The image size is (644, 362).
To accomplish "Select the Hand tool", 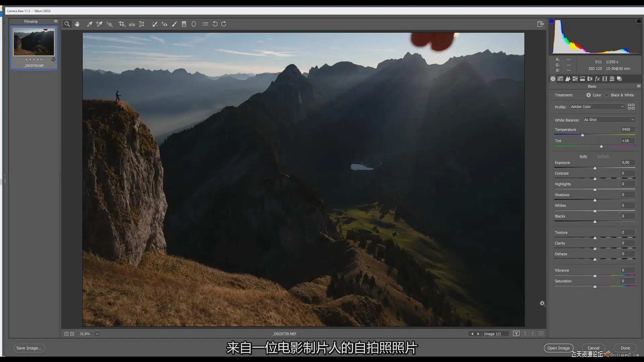I will [77, 24].
